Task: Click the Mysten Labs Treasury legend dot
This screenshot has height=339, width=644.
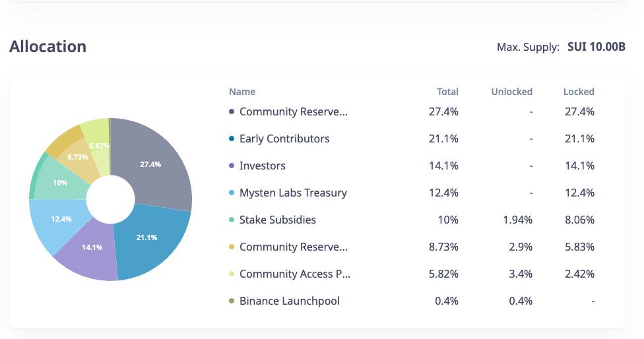Action: (x=232, y=193)
